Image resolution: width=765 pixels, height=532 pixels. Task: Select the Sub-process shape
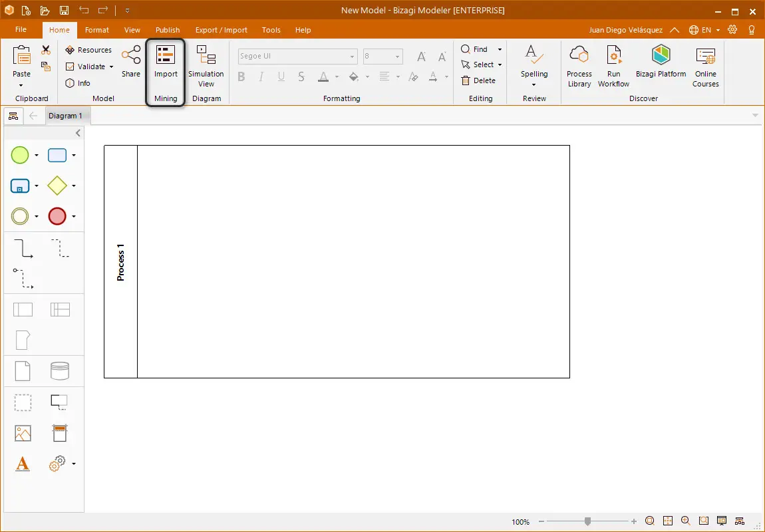click(20, 186)
